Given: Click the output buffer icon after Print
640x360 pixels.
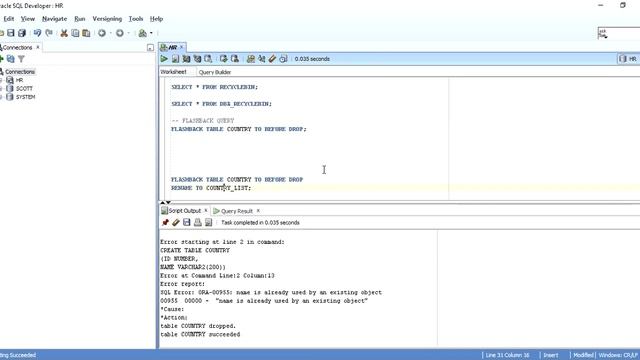Looking at the screenshot, I should coord(209,222).
